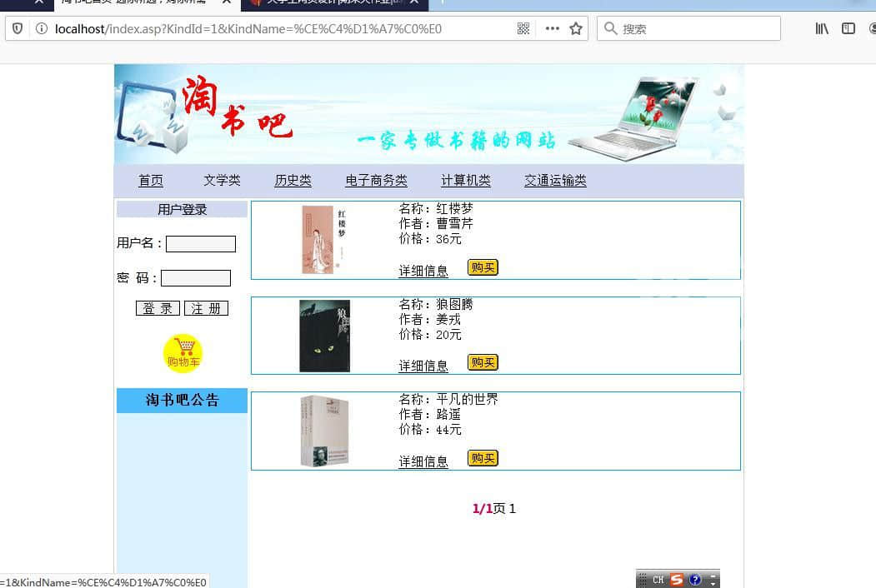Bookmark page with the star icon
The width and height of the screenshot is (876, 588).
click(x=576, y=28)
